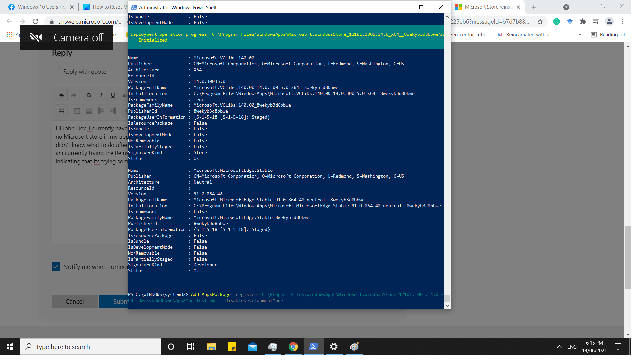Open Paint from the taskbar
634x364 pixels.
point(354,347)
